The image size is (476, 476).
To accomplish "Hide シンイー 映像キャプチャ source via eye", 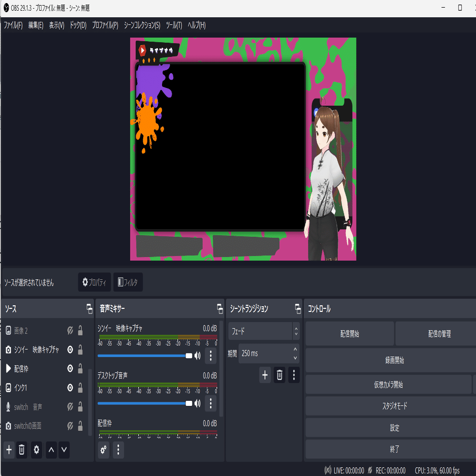I will (x=70, y=350).
